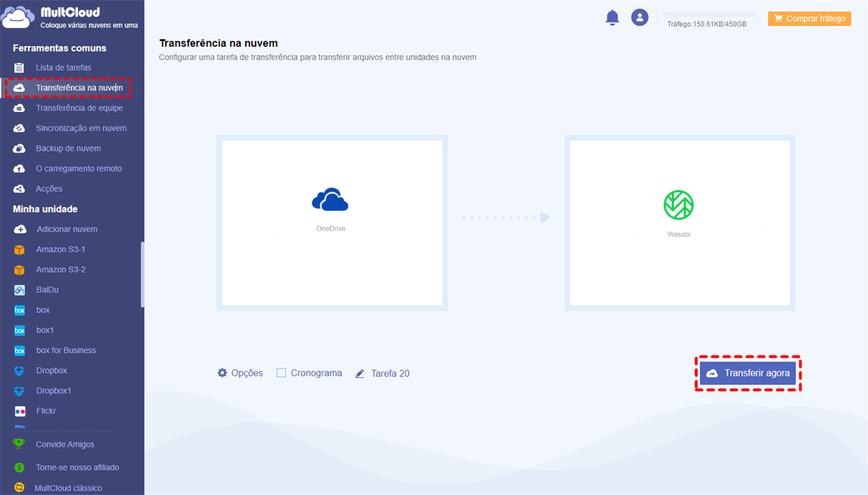
Task: Open box1 drive entry
Action: [46, 330]
